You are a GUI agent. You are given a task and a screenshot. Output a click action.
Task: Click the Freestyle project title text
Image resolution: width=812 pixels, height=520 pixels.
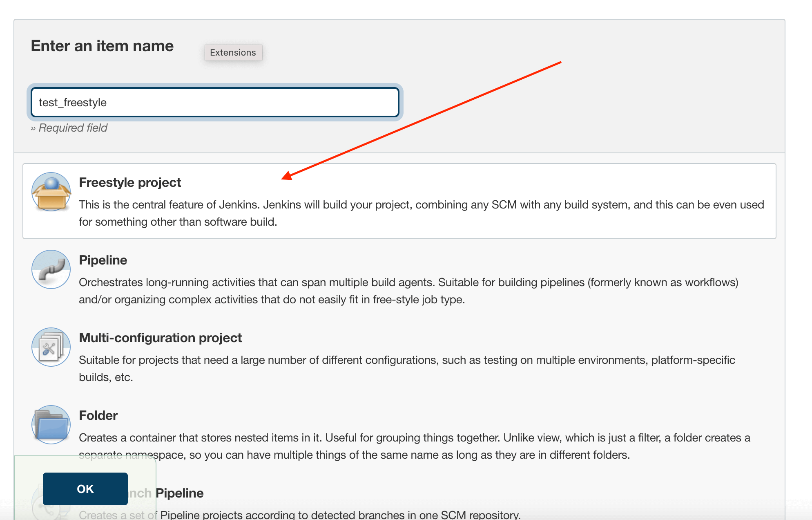coord(130,182)
